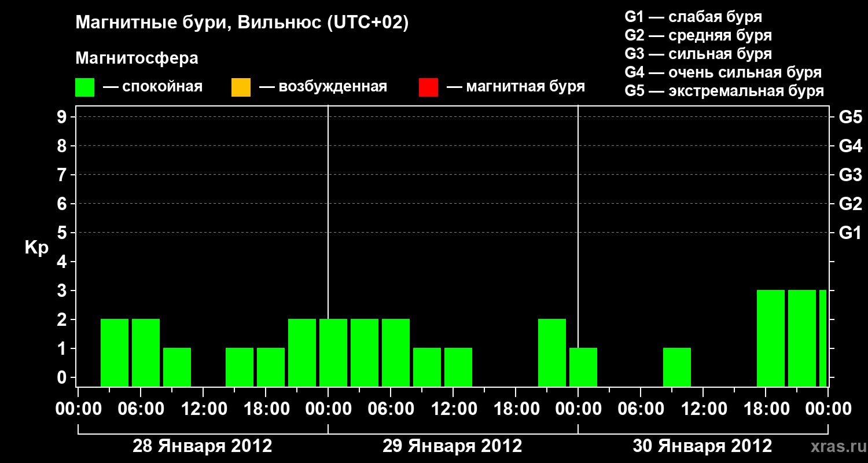The image size is (868, 463).
Task: Click the second full Kp 3 bar on 30 January
Action: [802, 338]
